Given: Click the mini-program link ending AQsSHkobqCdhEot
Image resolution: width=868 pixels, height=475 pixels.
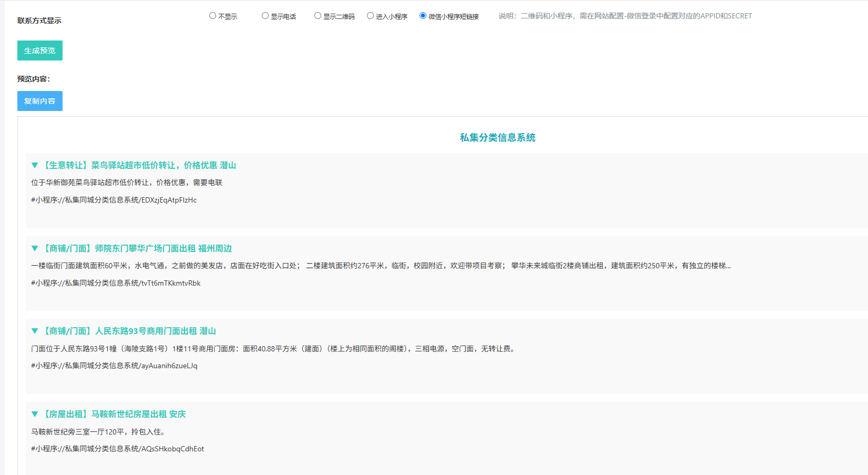Looking at the screenshot, I should point(117,449).
